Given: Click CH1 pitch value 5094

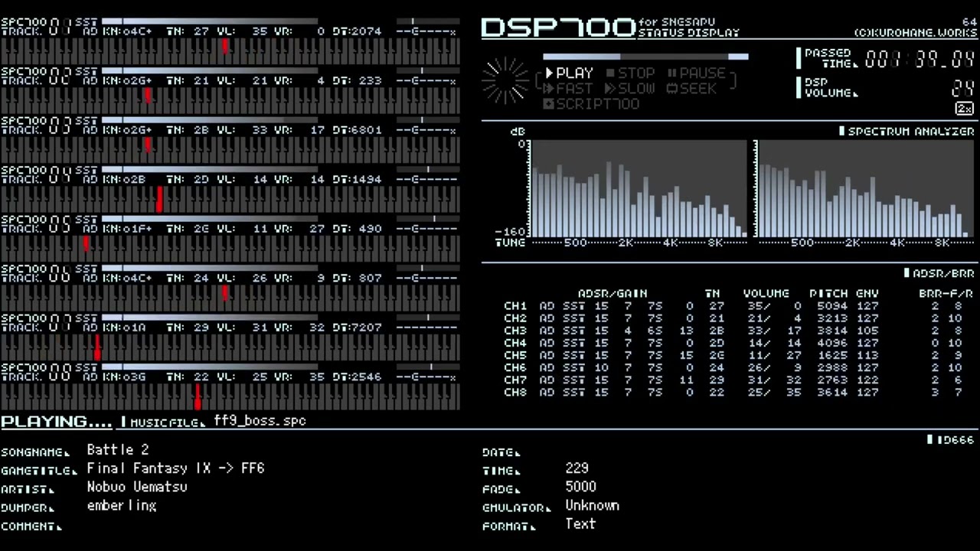Looking at the screenshot, I should point(832,306).
